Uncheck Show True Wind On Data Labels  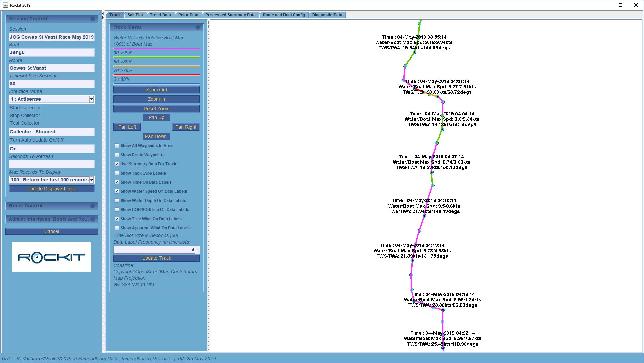[117, 219]
